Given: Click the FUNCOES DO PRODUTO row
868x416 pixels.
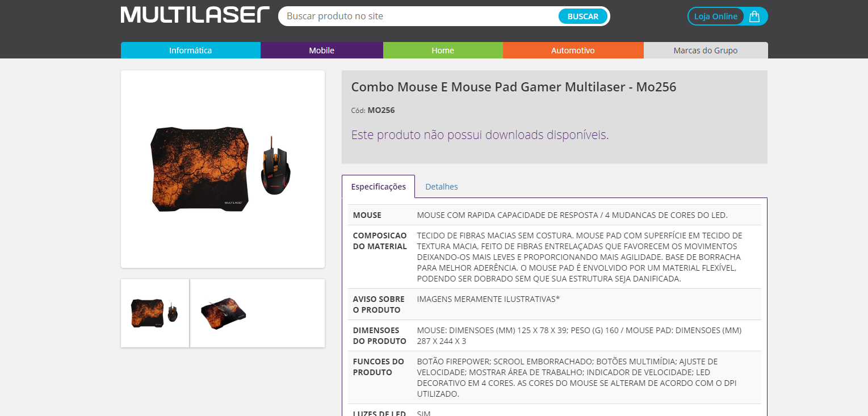Looking at the screenshot, I should [x=554, y=377].
